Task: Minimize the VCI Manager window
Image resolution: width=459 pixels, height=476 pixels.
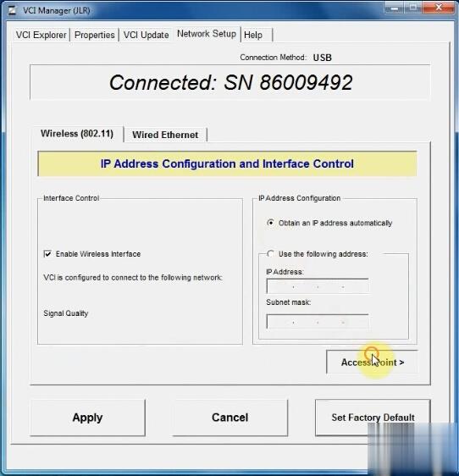Action: coord(394,8)
